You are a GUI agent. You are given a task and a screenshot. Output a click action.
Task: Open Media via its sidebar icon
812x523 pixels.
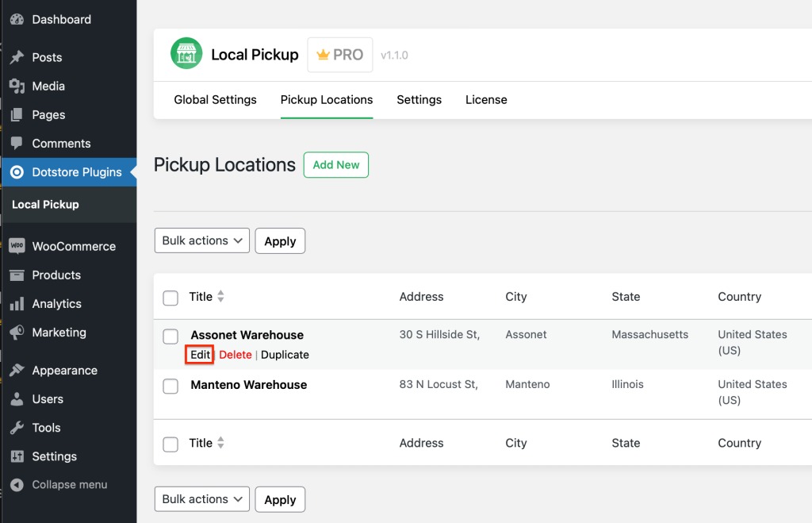pyautogui.click(x=17, y=86)
